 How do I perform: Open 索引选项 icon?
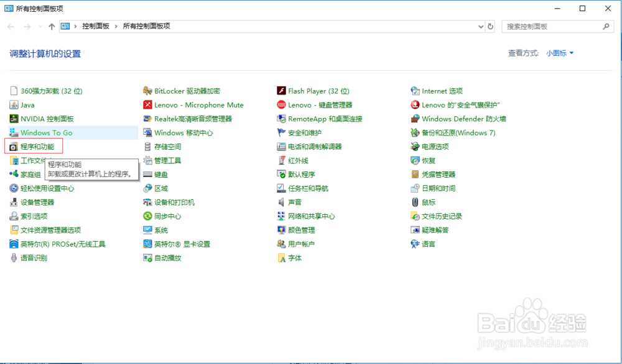pos(14,216)
